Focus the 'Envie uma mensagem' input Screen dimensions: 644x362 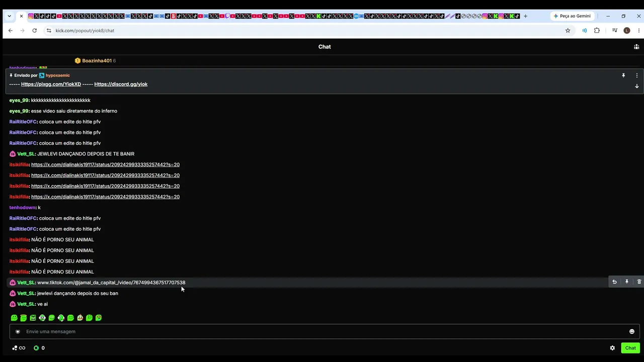point(325,331)
